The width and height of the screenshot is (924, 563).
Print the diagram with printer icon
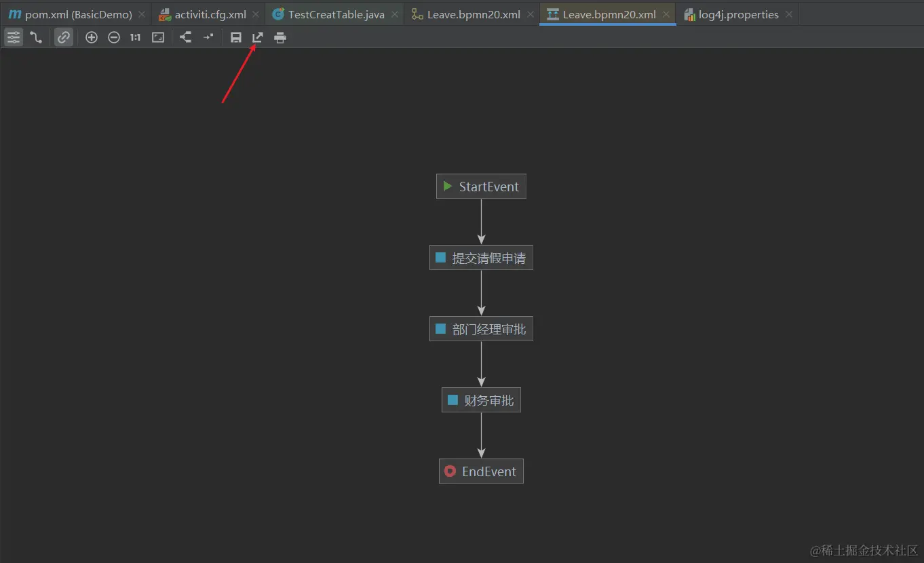[280, 37]
